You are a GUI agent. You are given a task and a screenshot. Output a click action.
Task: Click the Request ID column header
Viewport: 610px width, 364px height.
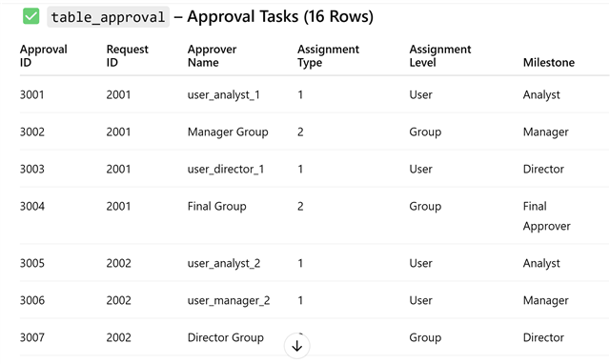coord(127,55)
